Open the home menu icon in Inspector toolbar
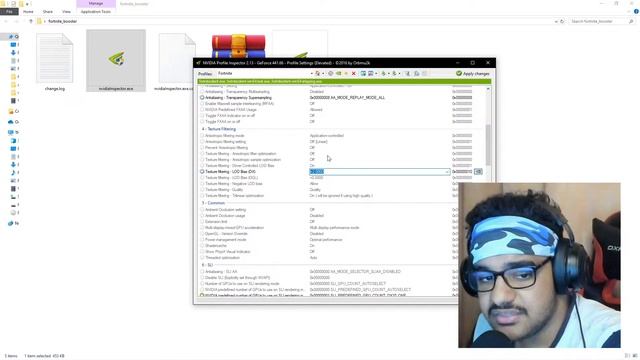640x360 pixels. coord(317,73)
